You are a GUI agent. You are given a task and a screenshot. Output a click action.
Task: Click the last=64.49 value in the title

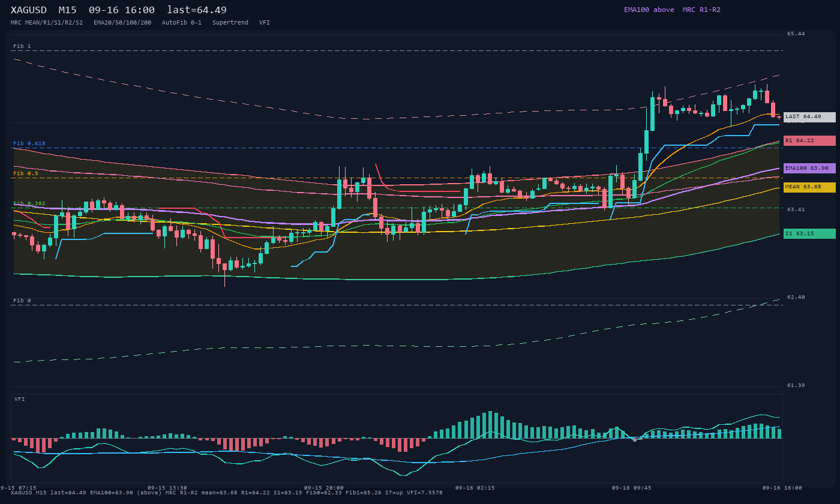197,10
